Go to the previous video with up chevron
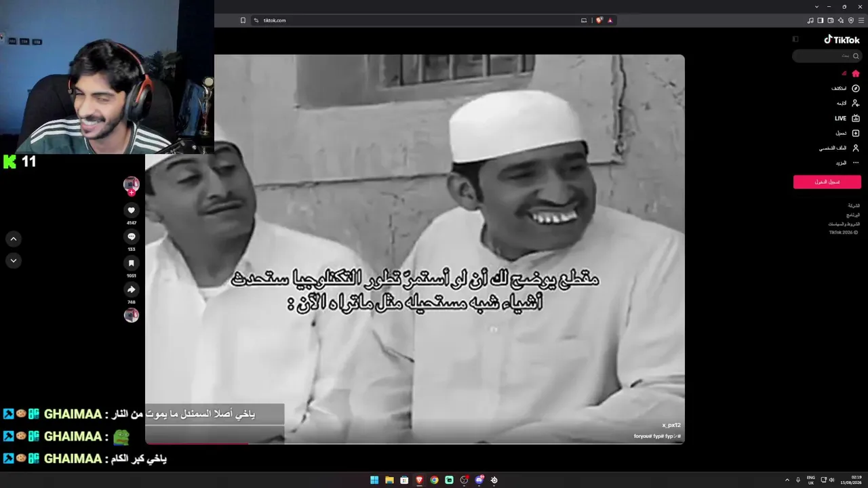Viewport: 868px width, 488px height. (x=13, y=239)
